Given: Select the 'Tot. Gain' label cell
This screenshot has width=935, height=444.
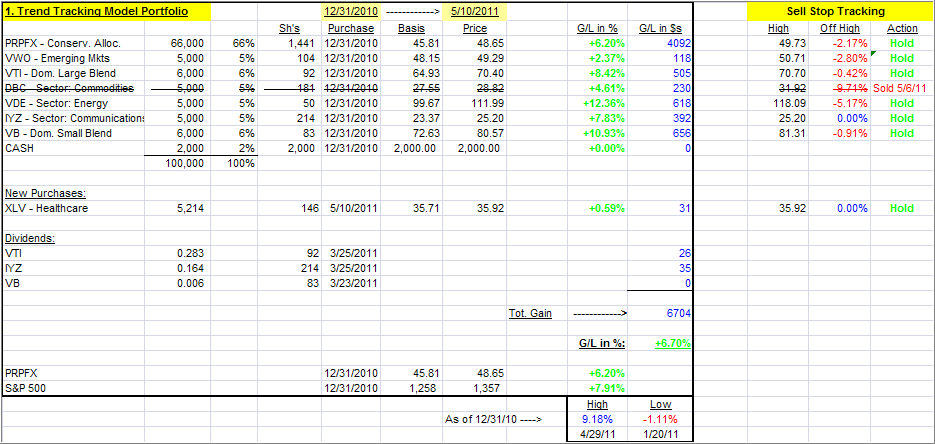Looking at the screenshot, I should click(x=537, y=313).
